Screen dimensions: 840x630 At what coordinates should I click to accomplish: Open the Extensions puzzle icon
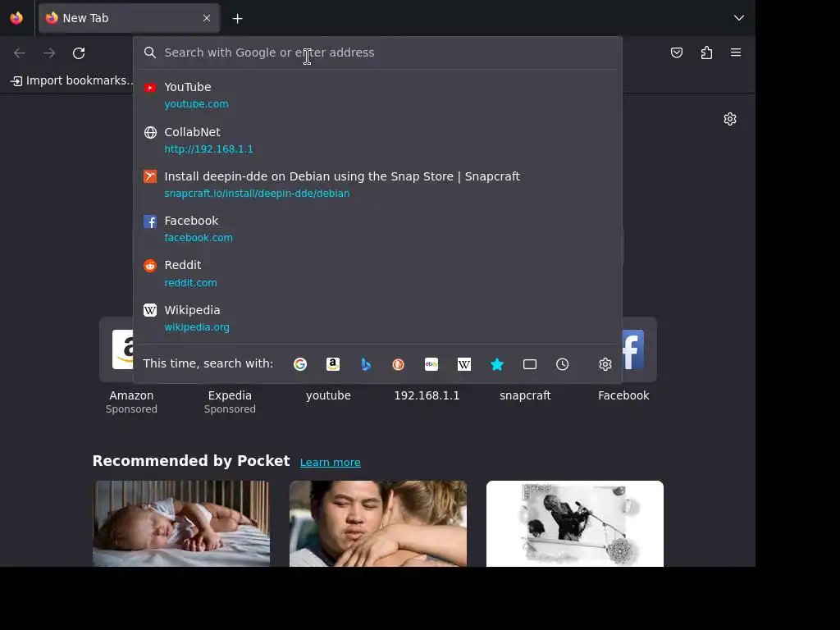(x=706, y=52)
